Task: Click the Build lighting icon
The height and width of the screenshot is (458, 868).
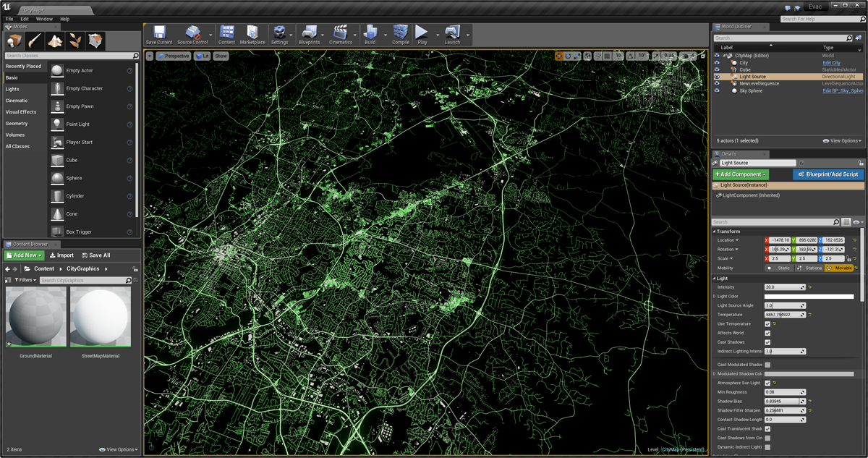Action: coord(370,33)
